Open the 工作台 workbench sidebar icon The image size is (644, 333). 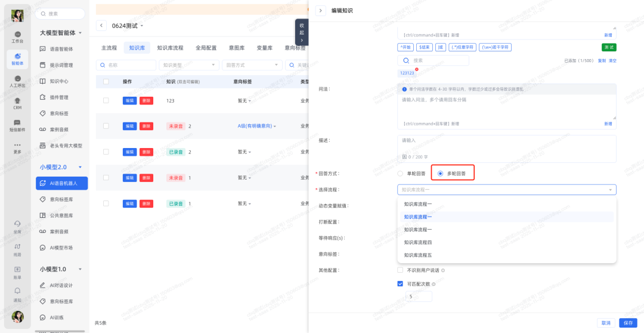pyautogui.click(x=17, y=36)
